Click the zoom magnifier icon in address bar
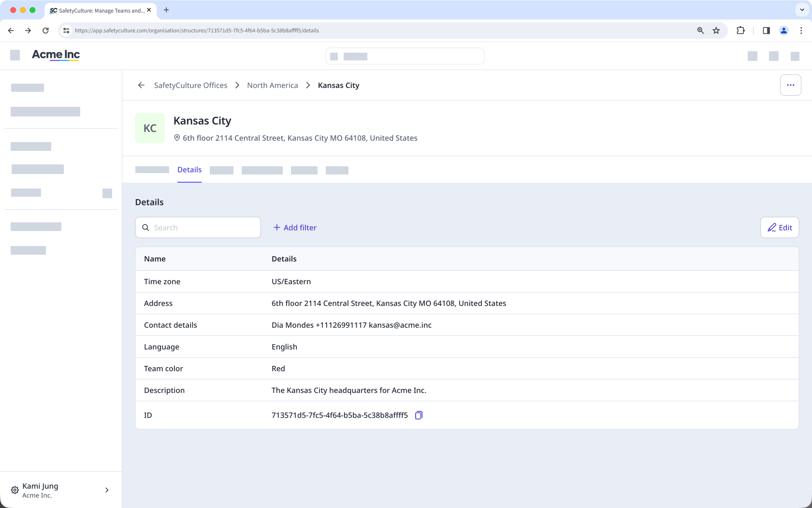The width and height of the screenshot is (812, 508). pyautogui.click(x=700, y=30)
